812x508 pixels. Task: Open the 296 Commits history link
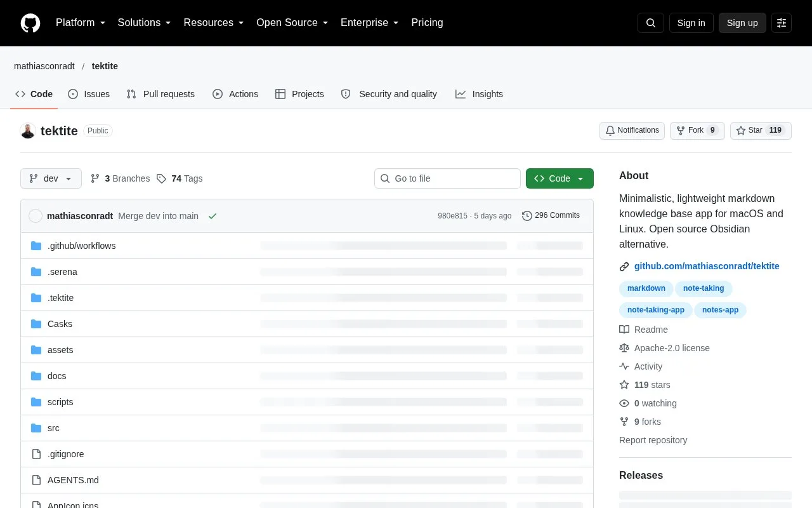[x=551, y=216]
